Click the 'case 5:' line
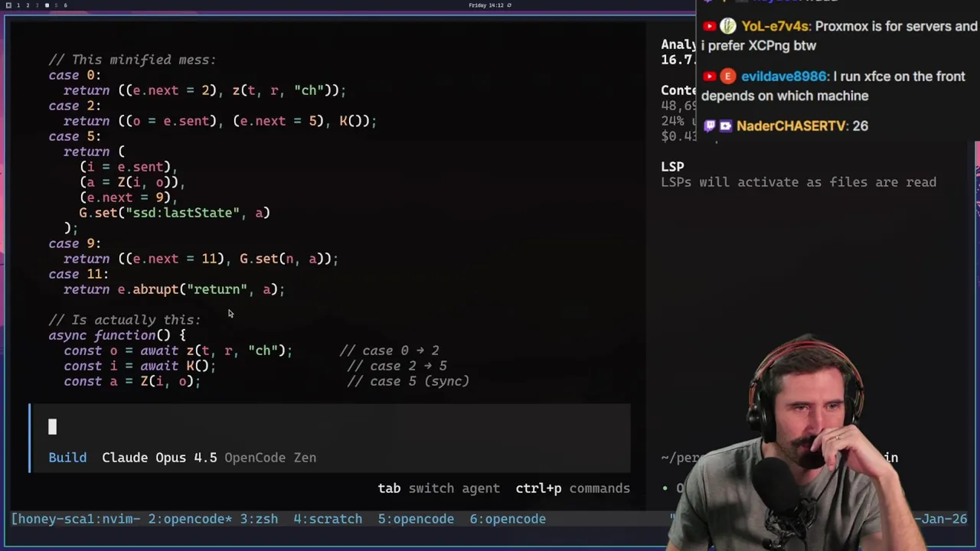 [x=75, y=136]
